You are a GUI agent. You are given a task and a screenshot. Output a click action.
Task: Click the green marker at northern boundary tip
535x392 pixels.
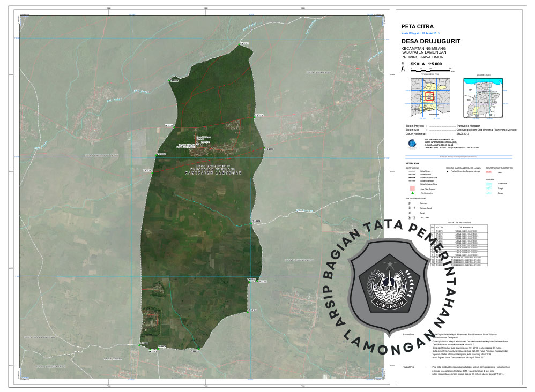tap(239, 44)
